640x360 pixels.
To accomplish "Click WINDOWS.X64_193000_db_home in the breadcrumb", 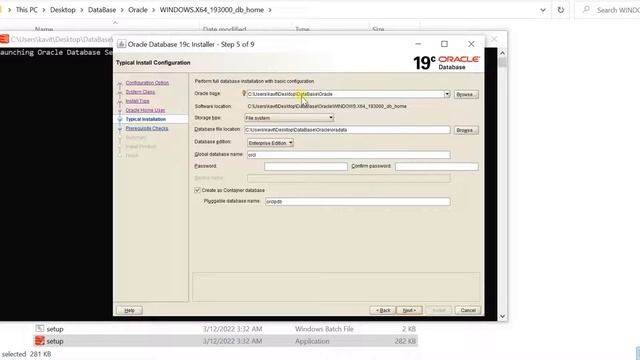I will [x=211, y=10].
